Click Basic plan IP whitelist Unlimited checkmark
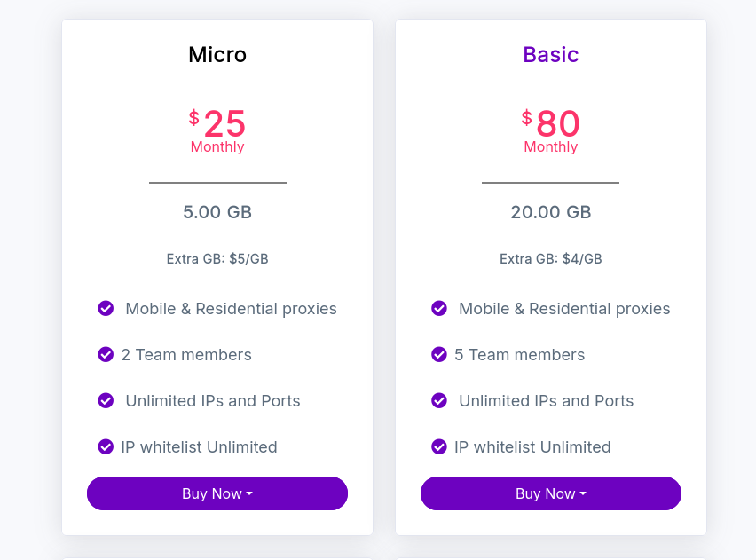Screen dimensions: 756x560 439,446
